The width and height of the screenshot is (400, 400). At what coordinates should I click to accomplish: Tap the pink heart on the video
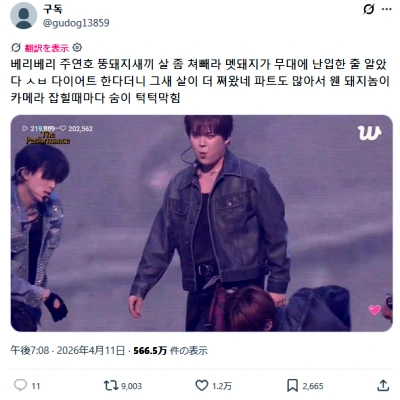(375, 310)
